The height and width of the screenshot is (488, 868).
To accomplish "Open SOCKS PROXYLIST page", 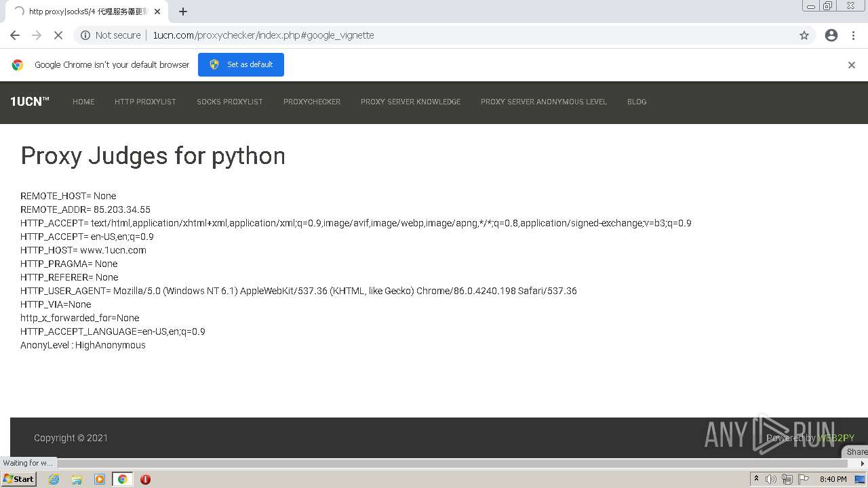I will pos(230,102).
